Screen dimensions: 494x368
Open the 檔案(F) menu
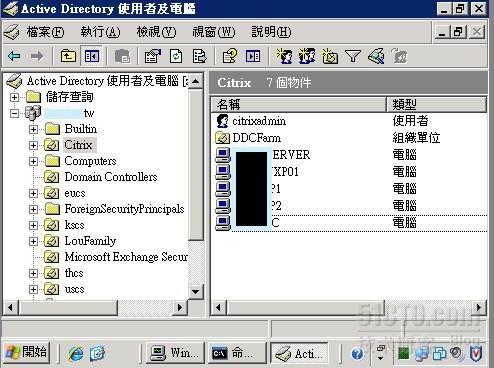(x=45, y=32)
